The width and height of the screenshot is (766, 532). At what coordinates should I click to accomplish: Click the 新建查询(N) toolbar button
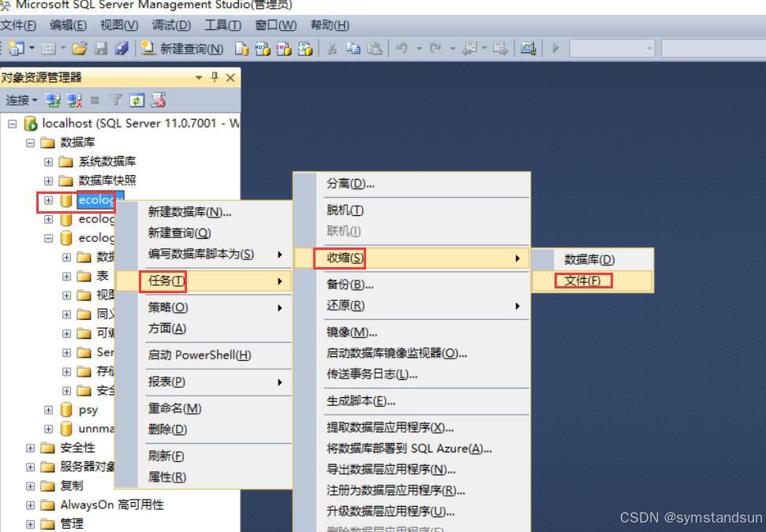tap(183, 49)
